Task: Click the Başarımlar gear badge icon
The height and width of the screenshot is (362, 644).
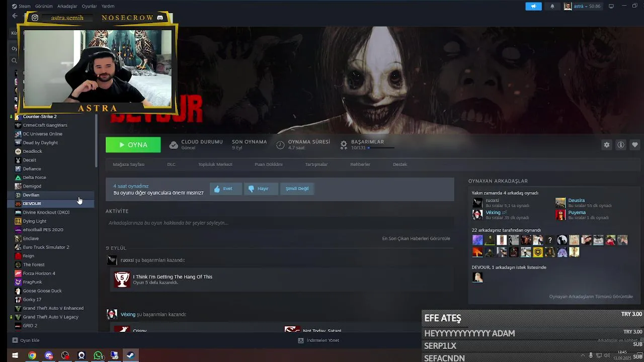Action: coord(344,145)
